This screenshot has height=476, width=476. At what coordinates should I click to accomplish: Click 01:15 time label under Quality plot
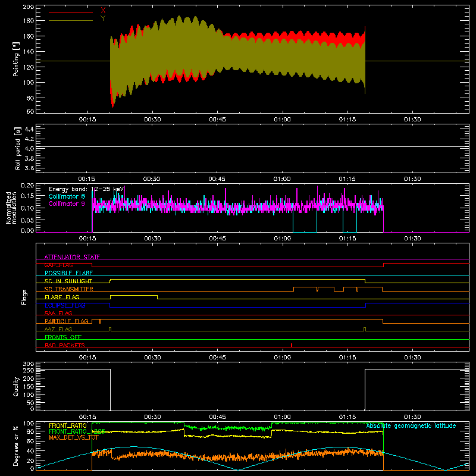(347, 417)
